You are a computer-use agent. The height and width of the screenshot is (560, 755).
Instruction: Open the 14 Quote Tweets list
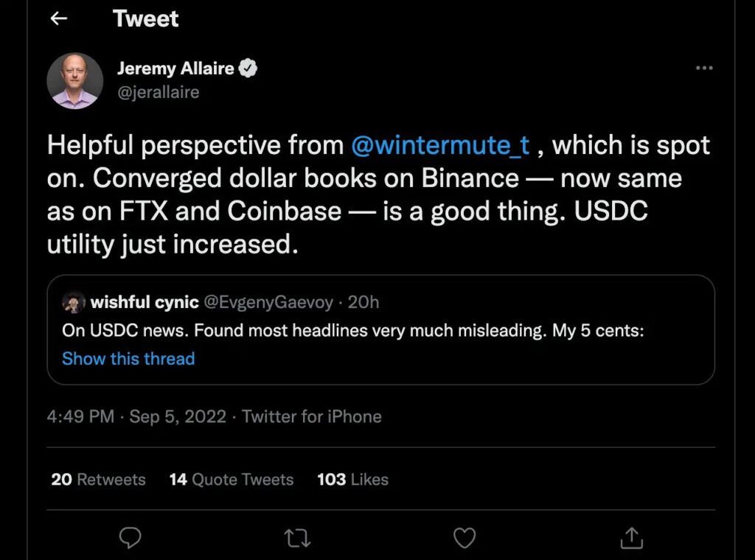tap(231, 480)
